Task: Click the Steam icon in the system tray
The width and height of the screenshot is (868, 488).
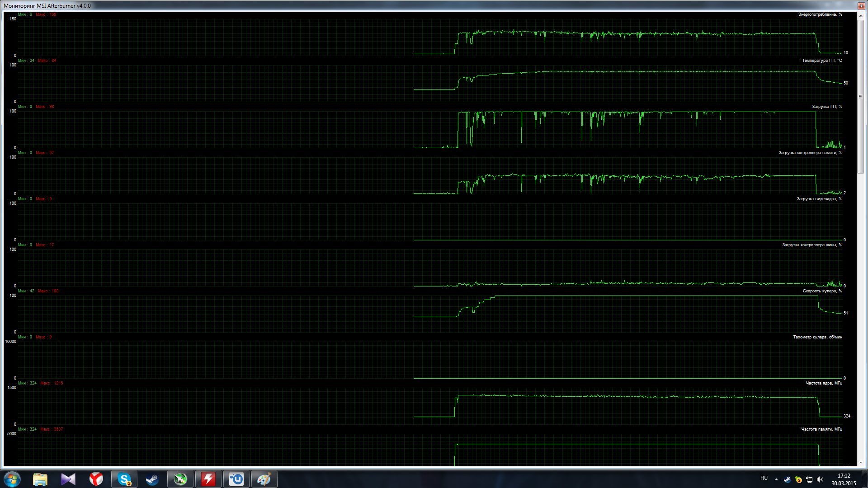Action: [787, 479]
